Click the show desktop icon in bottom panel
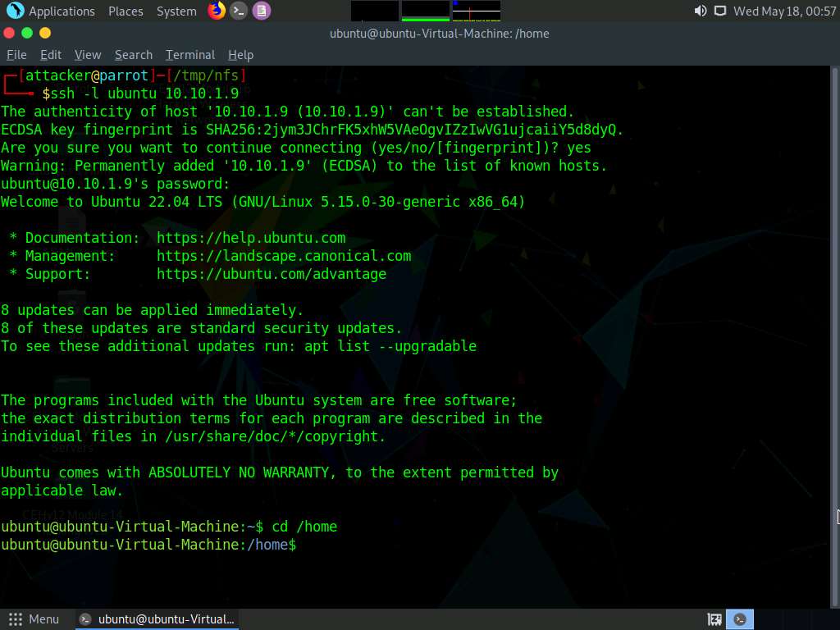Screen dimensions: 840x630 [x=714, y=619]
